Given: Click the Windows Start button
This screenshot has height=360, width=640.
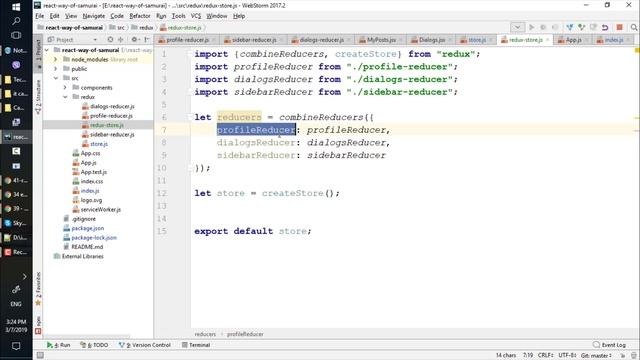Looking at the screenshot, I should (x=16, y=7).
